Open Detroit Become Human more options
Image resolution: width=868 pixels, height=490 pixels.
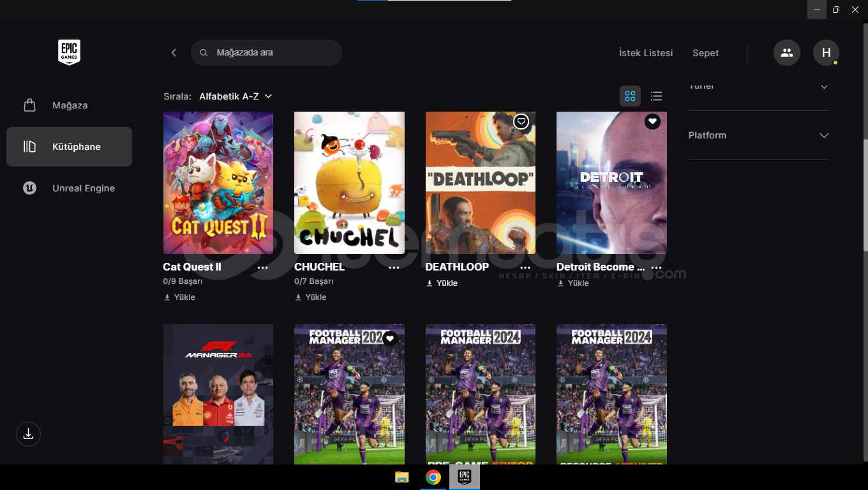tap(656, 268)
